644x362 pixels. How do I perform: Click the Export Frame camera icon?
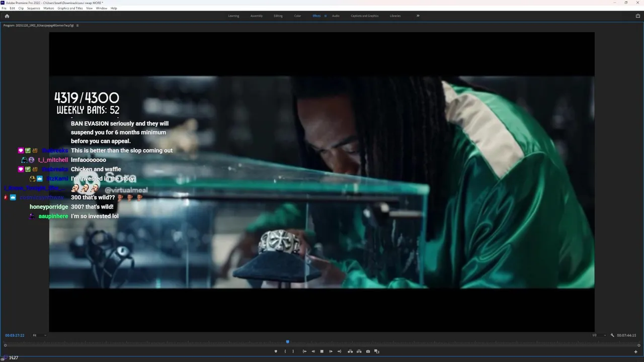point(368,351)
